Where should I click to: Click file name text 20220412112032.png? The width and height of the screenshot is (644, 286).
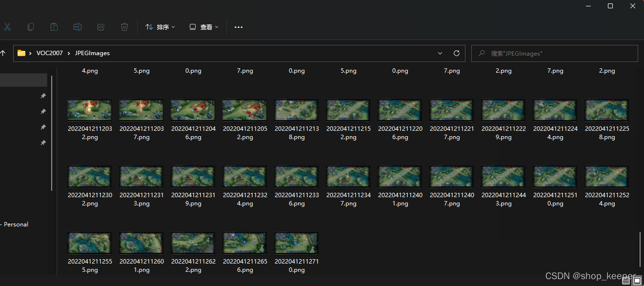pos(90,133)
